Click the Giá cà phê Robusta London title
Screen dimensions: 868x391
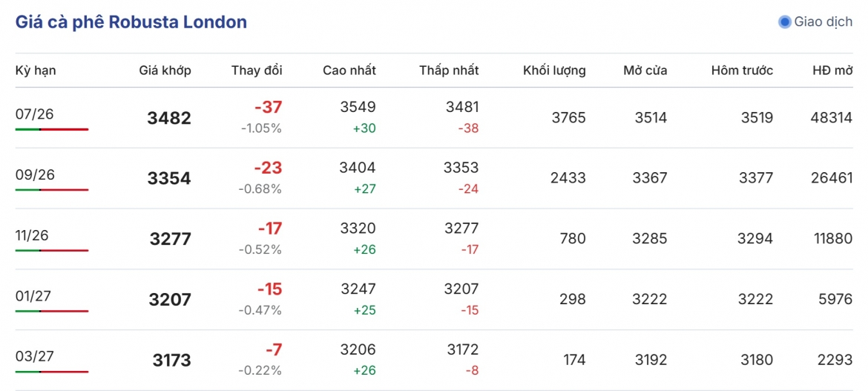131,22
